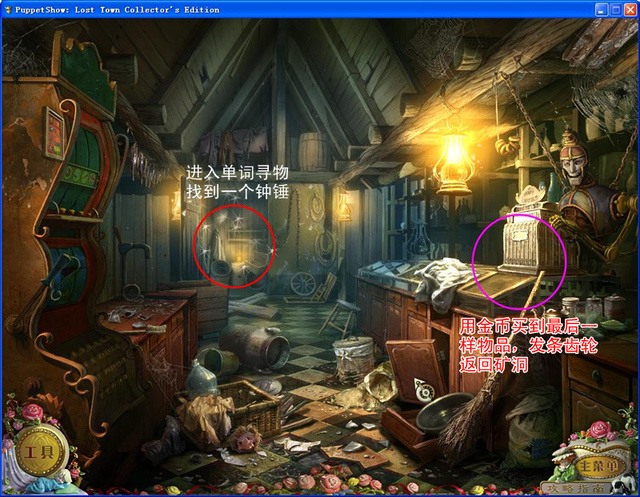Click the PuppetShow window title bar icon

[8, 9]
